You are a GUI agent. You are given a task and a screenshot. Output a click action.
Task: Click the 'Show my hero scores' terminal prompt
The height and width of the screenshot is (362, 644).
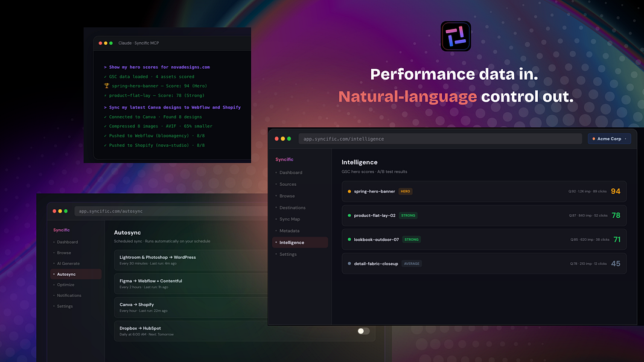pos(157,67)
